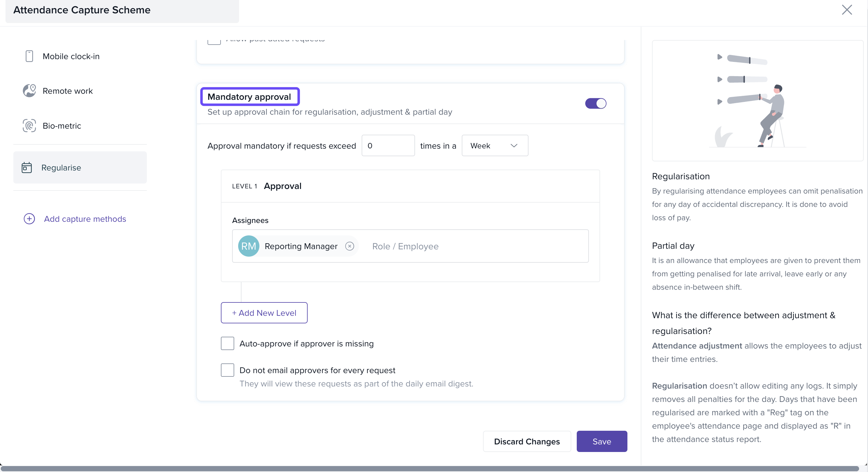
Task: Click Discard Changes button
Action: coord(527,441)
